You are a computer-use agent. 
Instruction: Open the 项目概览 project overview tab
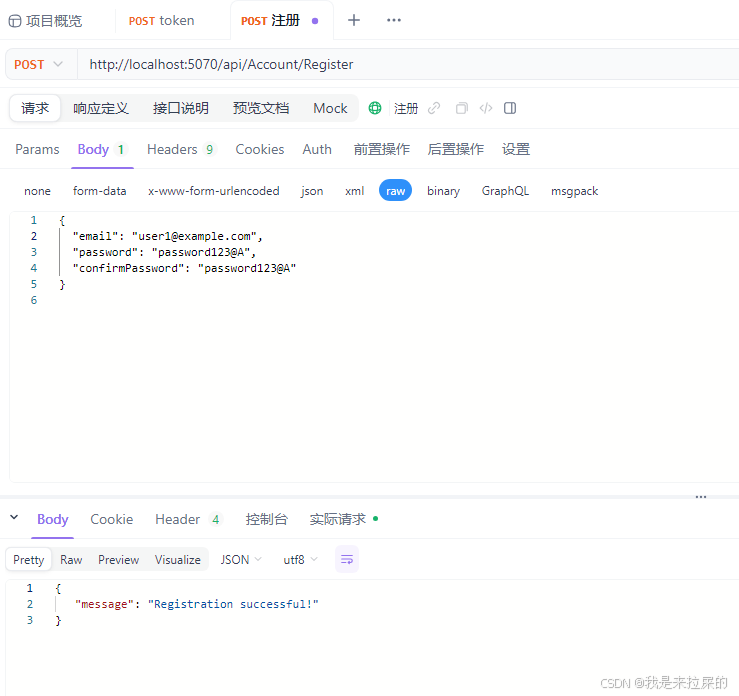point(45,21)
